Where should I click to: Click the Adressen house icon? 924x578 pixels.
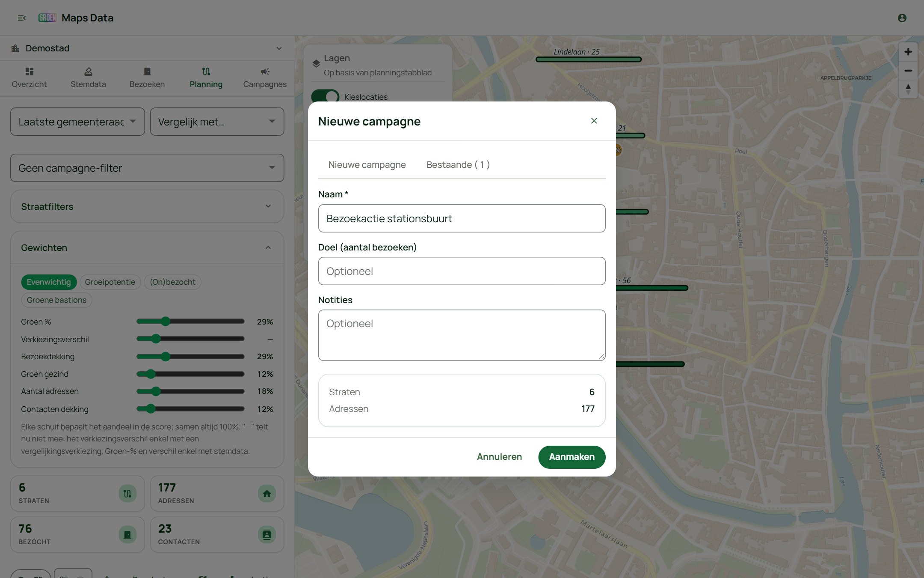pyautogui.click(x=267, y=494)
